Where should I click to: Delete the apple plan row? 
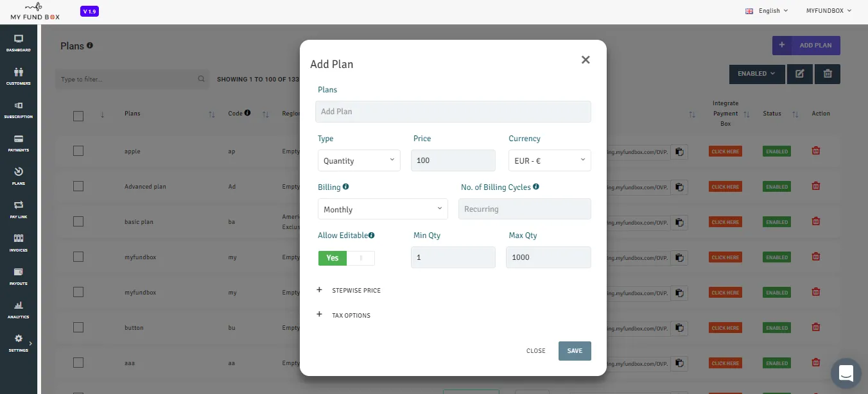click(816, 151)
